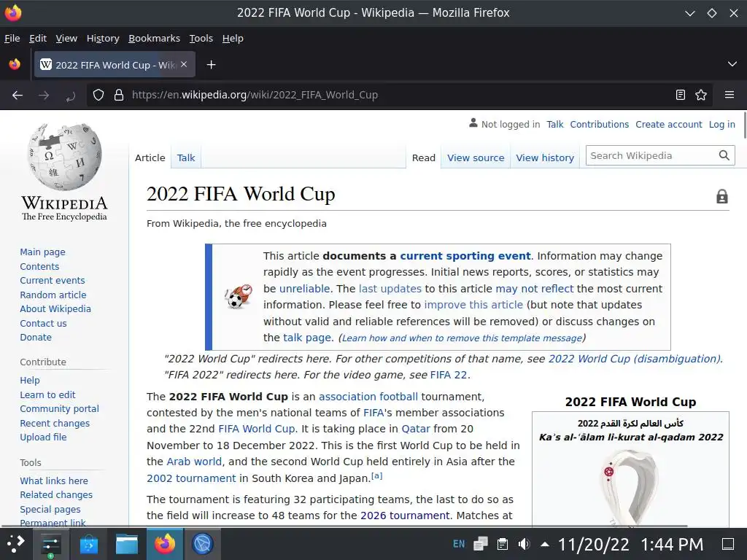
Task: Open Dolphin file manager from taskbar
Action: (127, 544)
